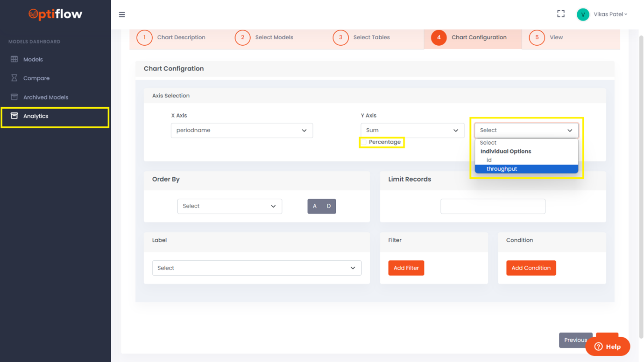Screen dimensions: 644x362
Task: Click the hamburger menu icon
Action: [122, 15]
